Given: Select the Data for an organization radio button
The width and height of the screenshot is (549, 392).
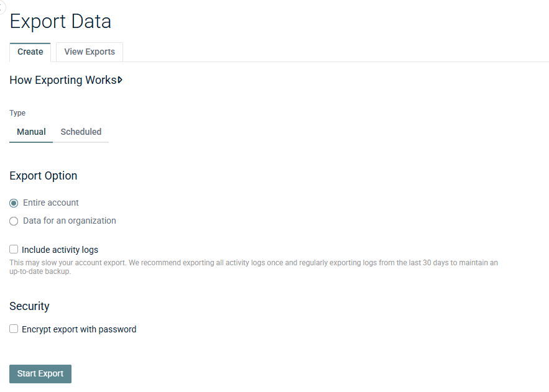Looking at the screenshot, I should (x=14, y=221).
